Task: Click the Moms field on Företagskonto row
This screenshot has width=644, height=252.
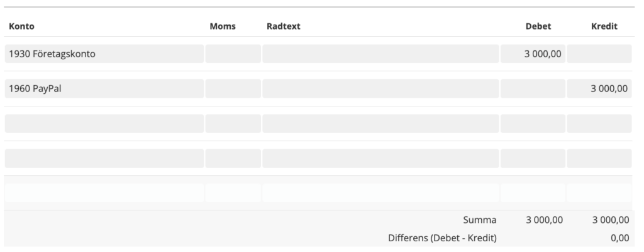Action: [x=233, y=54]
